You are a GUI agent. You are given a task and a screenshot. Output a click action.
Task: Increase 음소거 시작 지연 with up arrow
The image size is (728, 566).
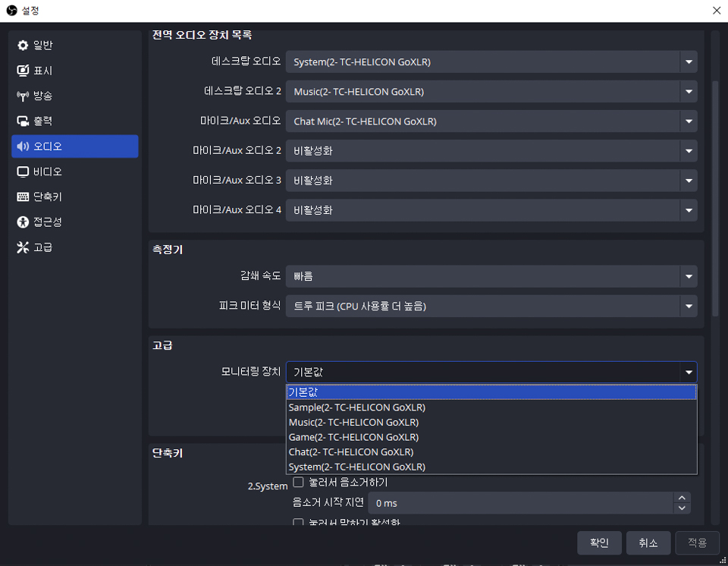pyautogui.click(x=682, y=498)
